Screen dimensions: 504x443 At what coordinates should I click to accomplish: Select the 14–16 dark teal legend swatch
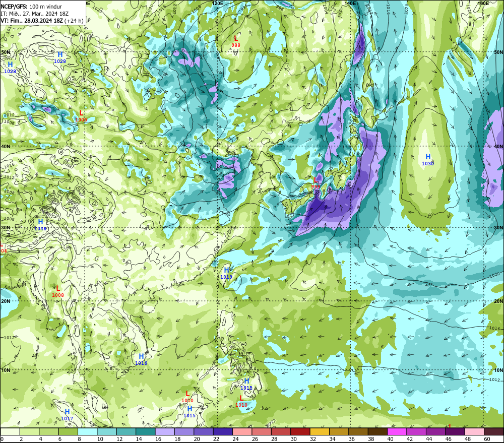pos(146,431)
